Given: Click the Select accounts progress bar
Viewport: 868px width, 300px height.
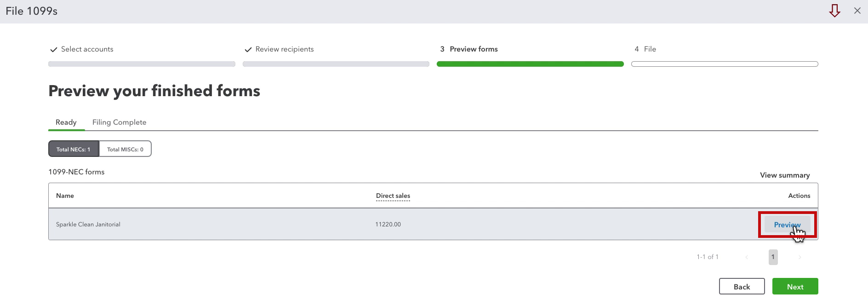Looking at the screenshot, I should click(142, 64).
